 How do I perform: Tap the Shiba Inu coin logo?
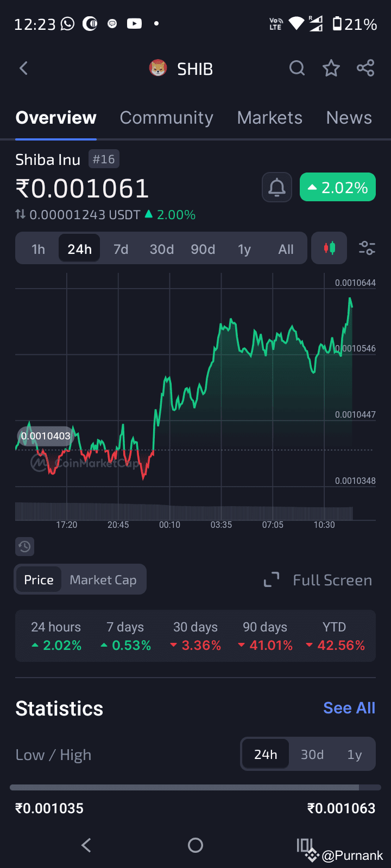point(158,68)
